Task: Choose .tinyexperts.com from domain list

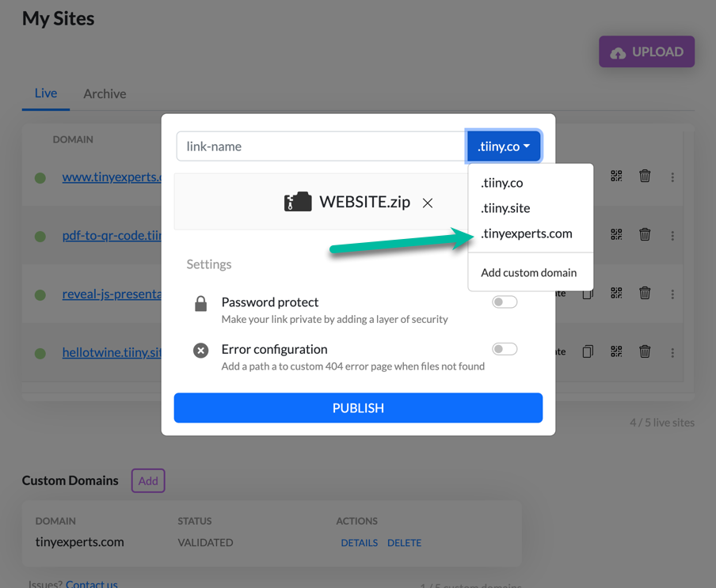Action: tap(526, 233)
